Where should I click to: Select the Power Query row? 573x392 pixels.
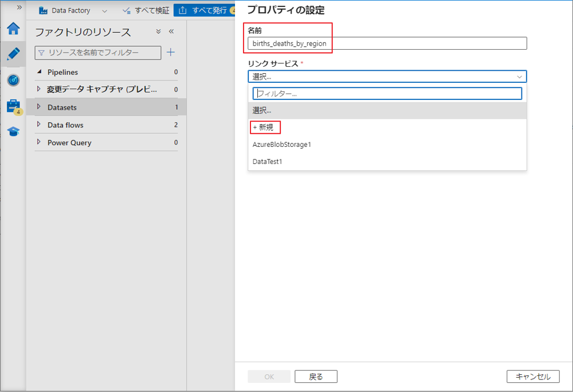click(106, 142)
